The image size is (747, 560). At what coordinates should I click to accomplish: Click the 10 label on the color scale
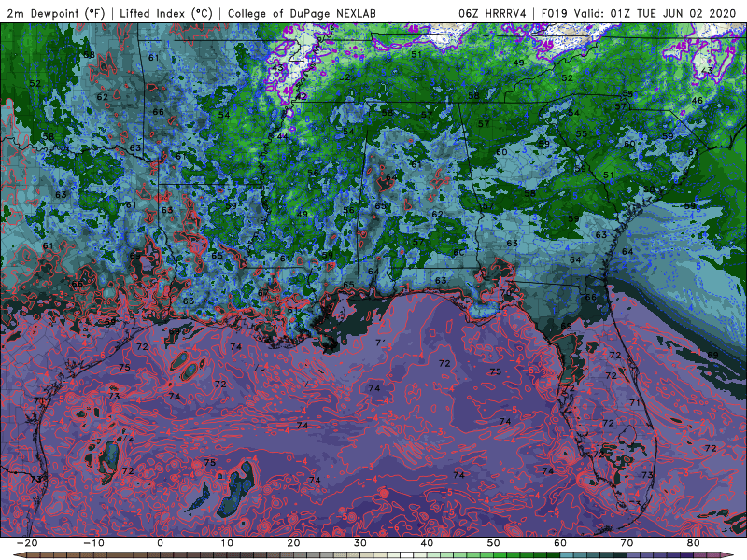(227, 543)
